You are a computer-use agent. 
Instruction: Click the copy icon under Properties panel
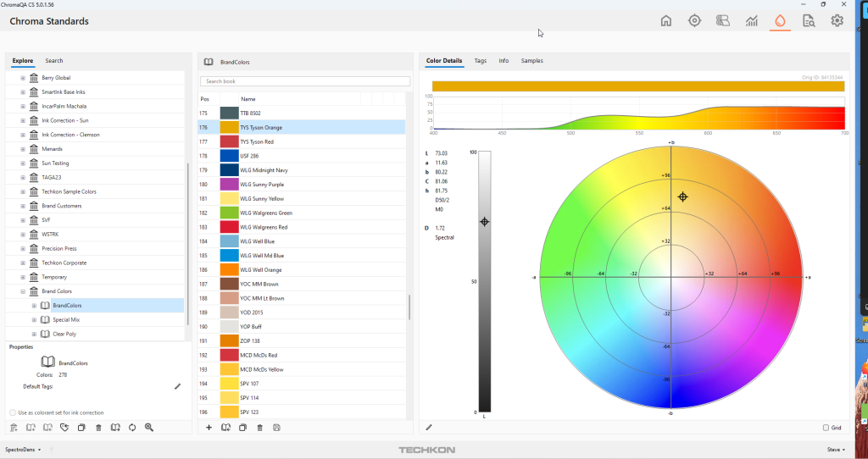(x=81, y=428)
